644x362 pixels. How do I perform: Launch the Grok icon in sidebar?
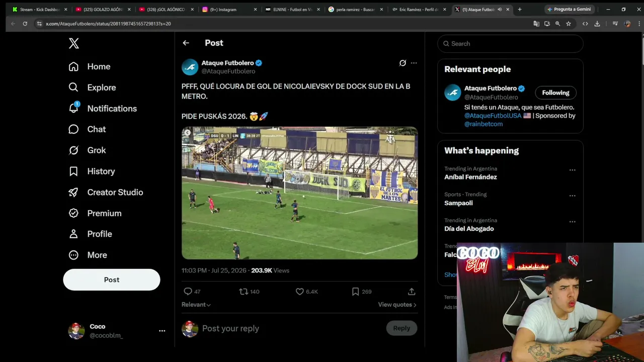(x=73, y=150)
